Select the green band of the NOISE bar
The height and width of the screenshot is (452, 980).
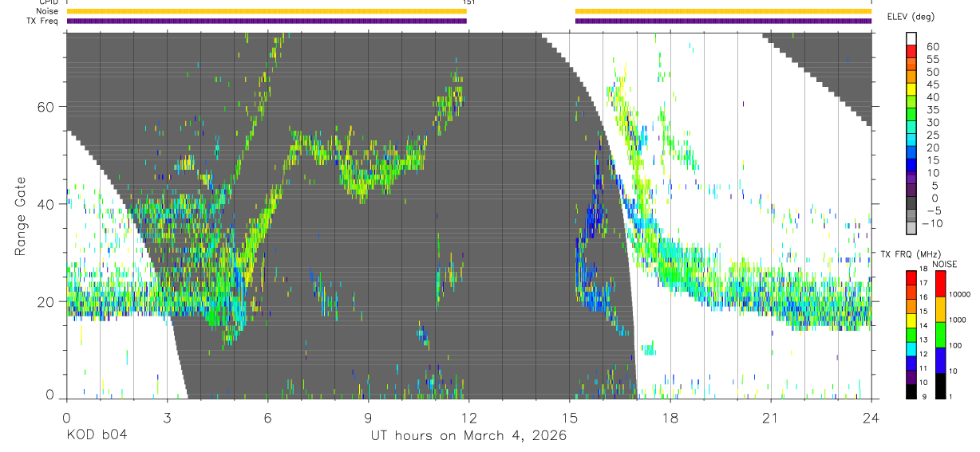click(x=941, y=334)
